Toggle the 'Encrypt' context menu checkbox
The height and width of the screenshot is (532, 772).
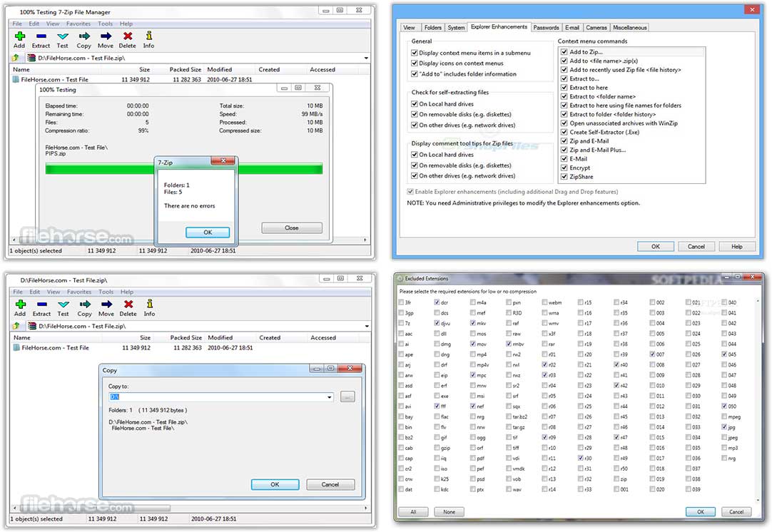coord(564,168)
